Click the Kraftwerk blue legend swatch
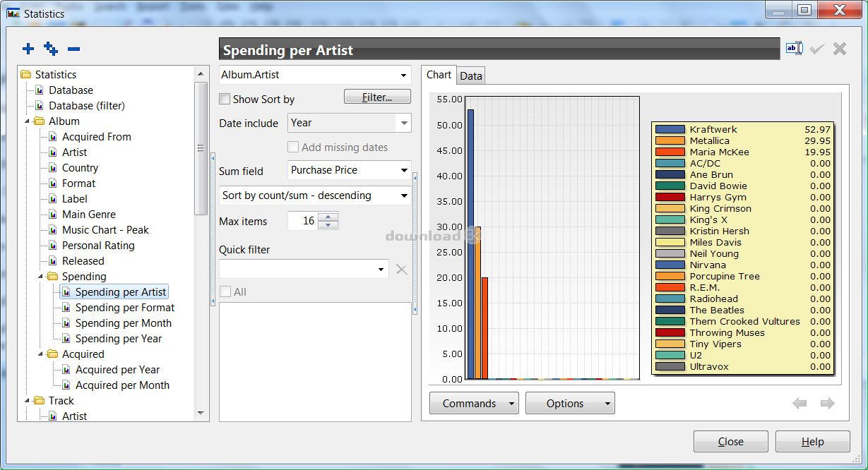The image size is (868, 470). tap(670, 130)
